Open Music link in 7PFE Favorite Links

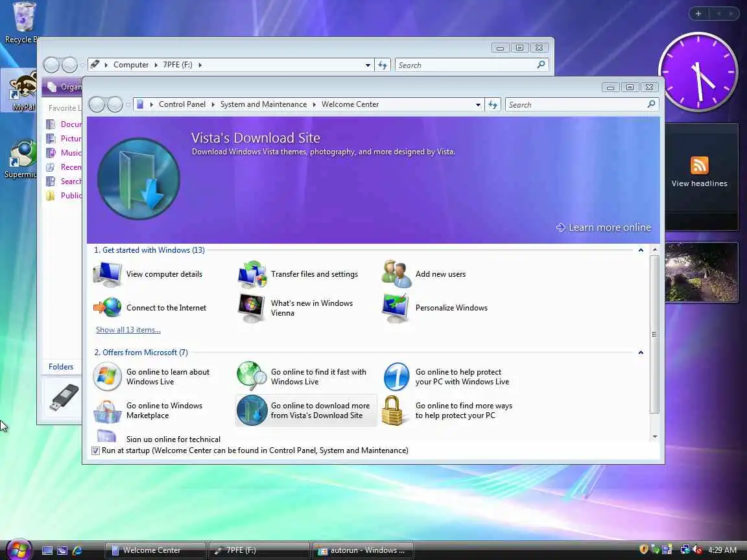64,153
